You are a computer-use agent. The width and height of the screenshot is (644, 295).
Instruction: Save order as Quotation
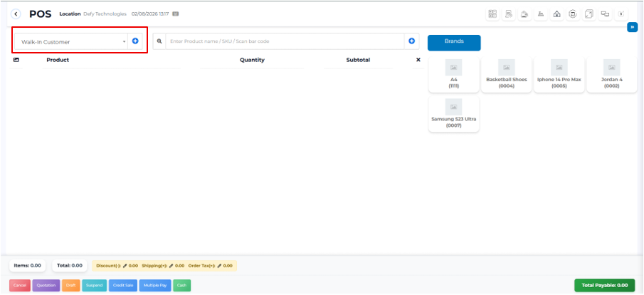click(x=46, y=285)
